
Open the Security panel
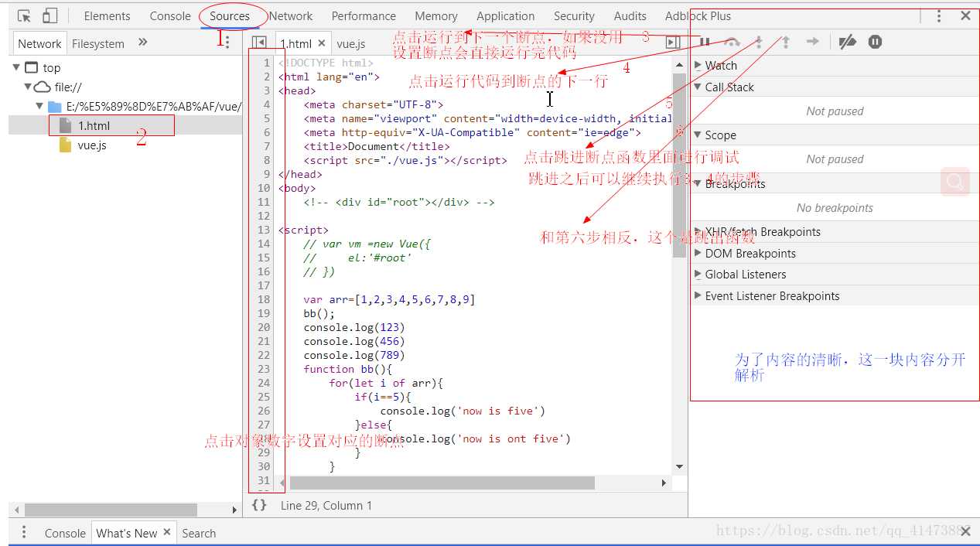574,15
